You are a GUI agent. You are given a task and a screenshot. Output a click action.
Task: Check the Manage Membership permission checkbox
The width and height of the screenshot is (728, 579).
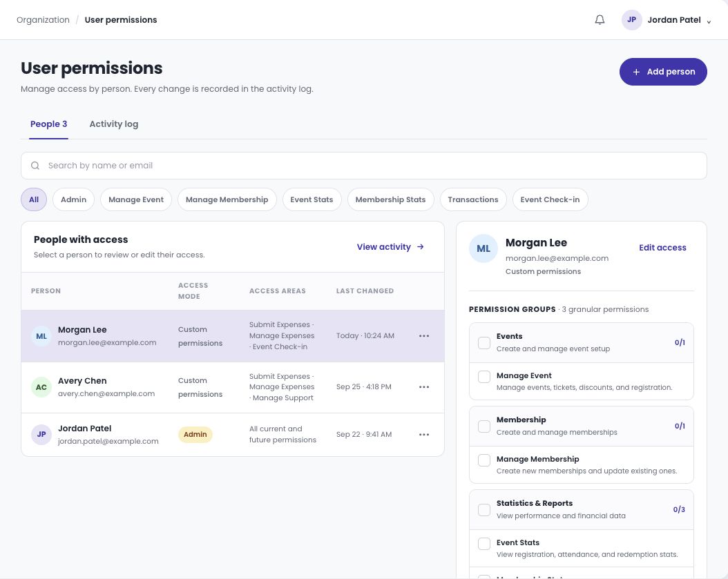(484, 460)
